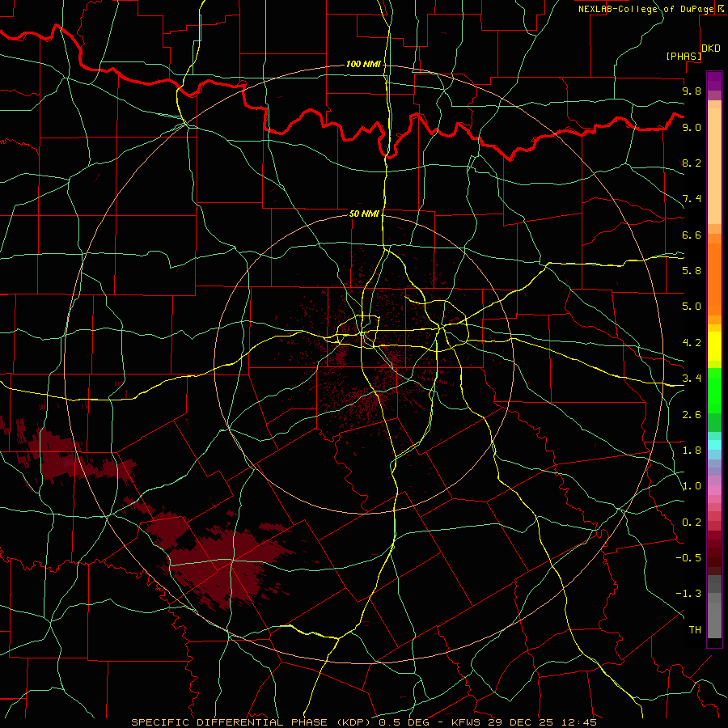
Task: Click the 1.8 scale value
Action: pos(692,451)
